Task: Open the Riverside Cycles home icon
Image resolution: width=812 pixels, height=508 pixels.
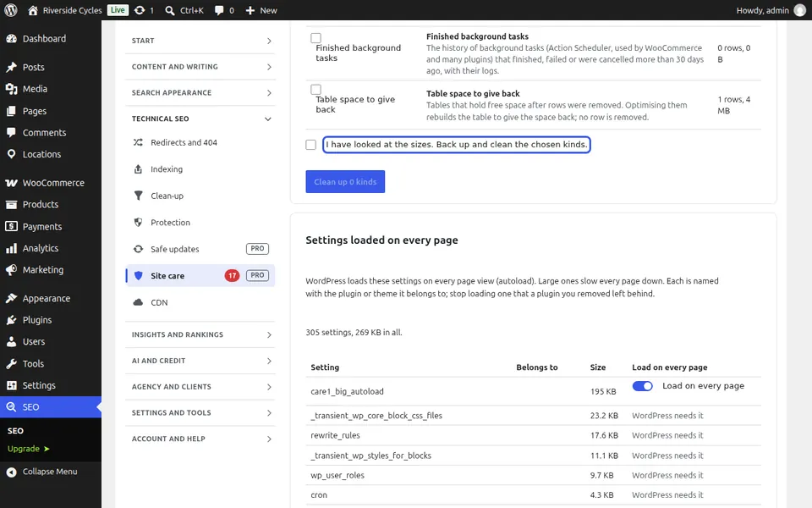Action: click(x=33, y=10)
